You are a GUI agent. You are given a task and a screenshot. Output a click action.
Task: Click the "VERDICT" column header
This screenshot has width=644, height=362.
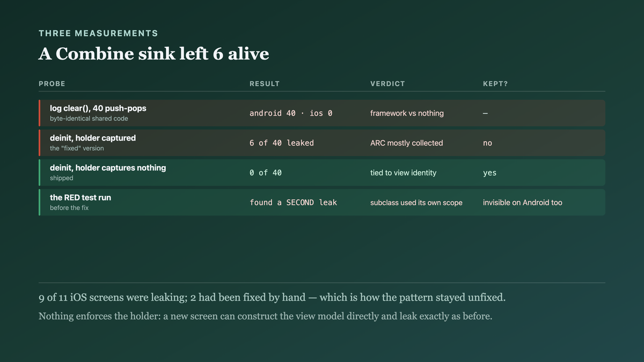pyautogui.click(x=387, y=84)
